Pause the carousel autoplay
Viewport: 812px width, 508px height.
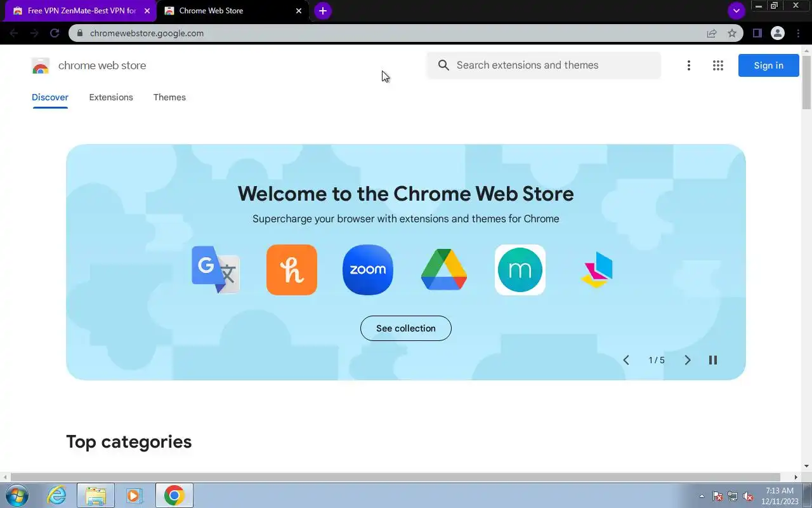click(713, 360)
